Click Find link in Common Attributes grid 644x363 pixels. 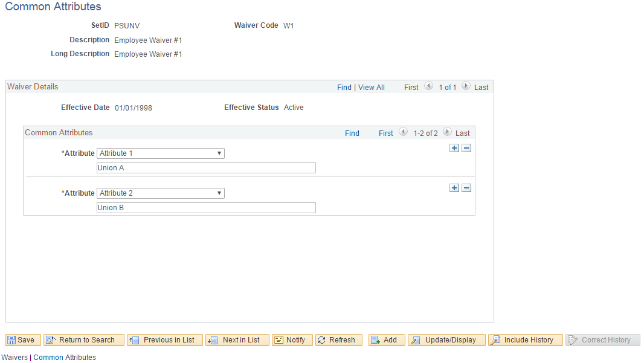point(352,133)
